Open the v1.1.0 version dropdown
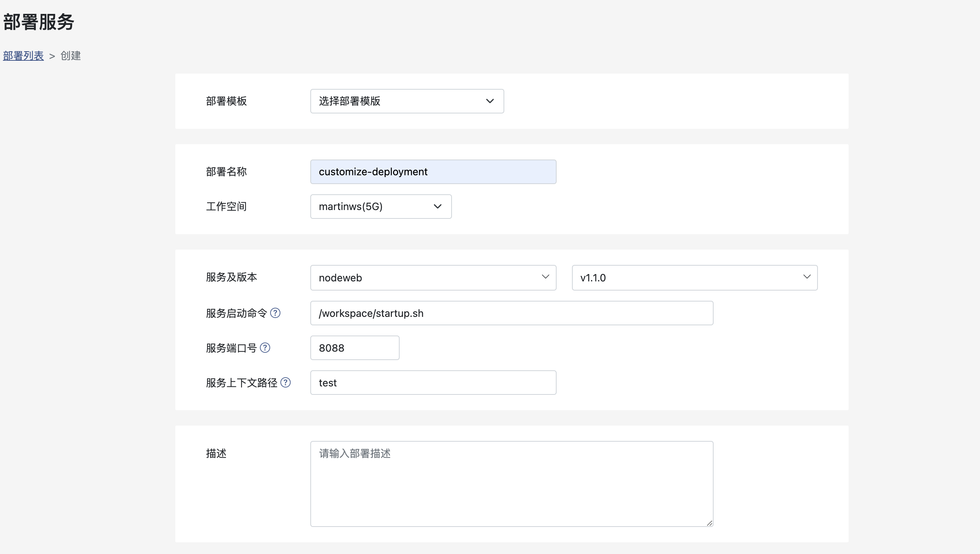This screenshot has height=554, width=980. 694,278
